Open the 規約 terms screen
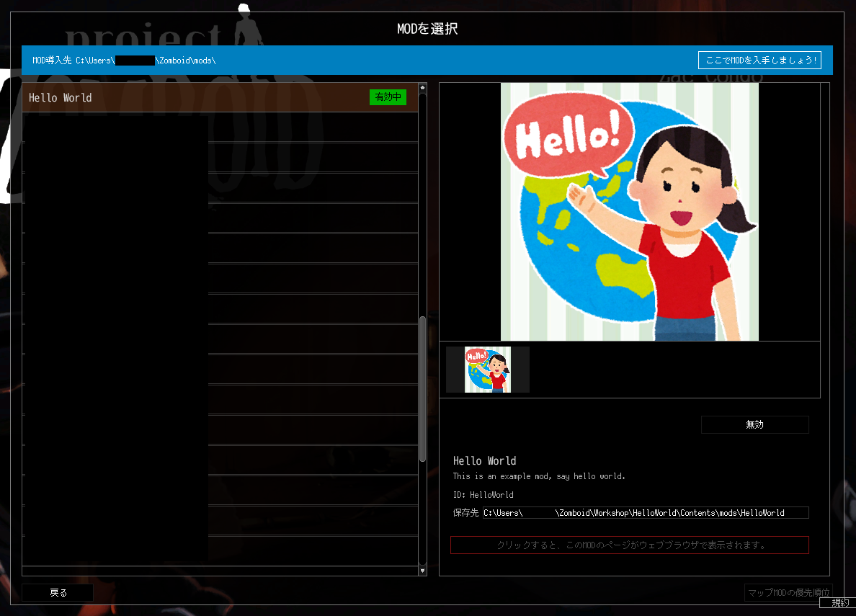The height and width of the screenshot is (616, 856). 839,602
